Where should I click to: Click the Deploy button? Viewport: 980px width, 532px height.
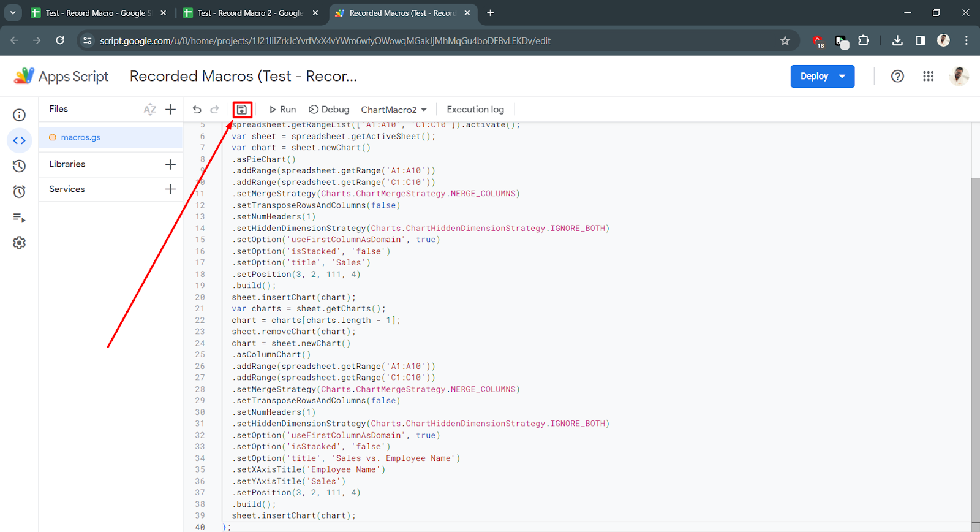[814, 77]
